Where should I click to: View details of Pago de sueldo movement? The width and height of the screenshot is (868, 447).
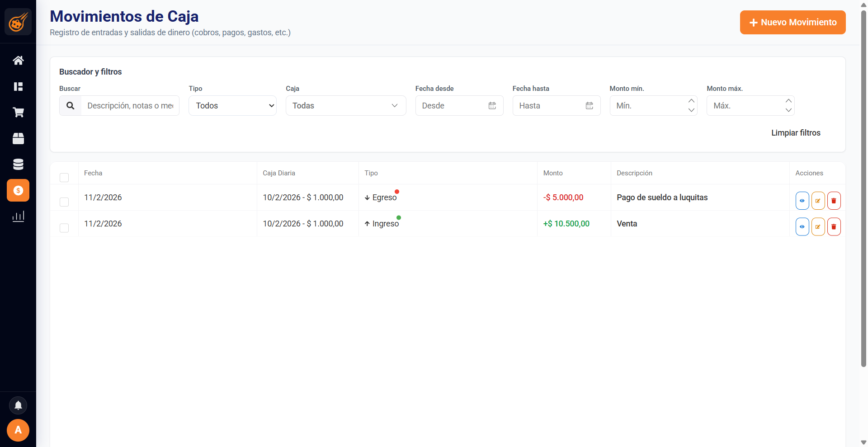(x=802, y=201)
